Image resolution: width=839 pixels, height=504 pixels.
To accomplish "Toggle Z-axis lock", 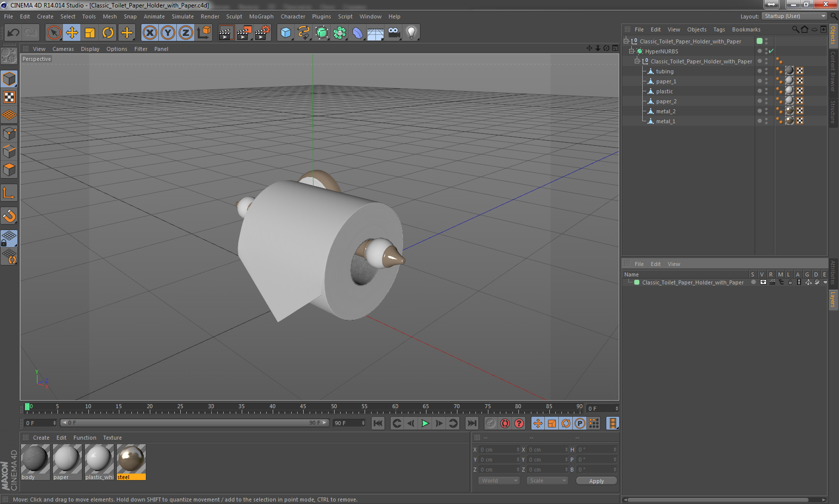I will pos(186,33).
